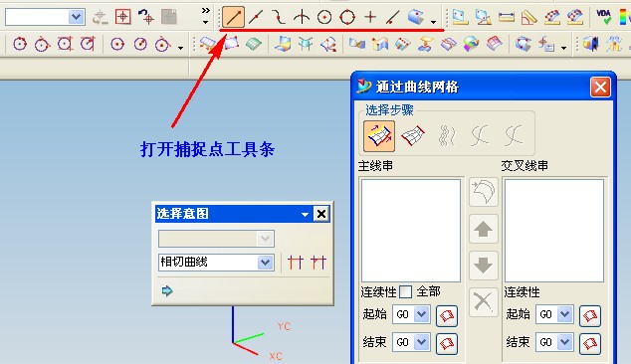Toggle the Quadrant Point snap icon
The width and height of the screenshot is (631, 364).
pyautogui.click(x=347, y=17)
